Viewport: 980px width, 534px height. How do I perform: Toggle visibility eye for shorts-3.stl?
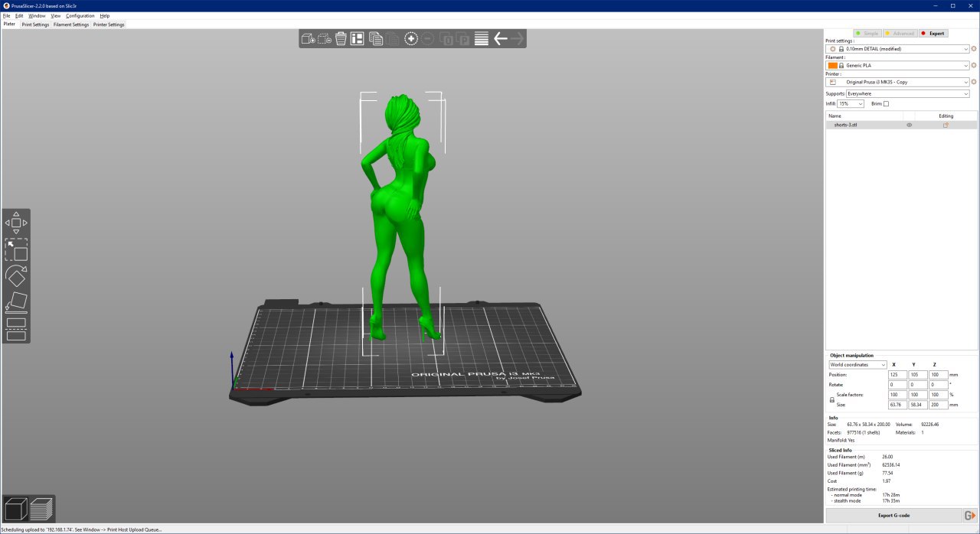tap(910, 125)
